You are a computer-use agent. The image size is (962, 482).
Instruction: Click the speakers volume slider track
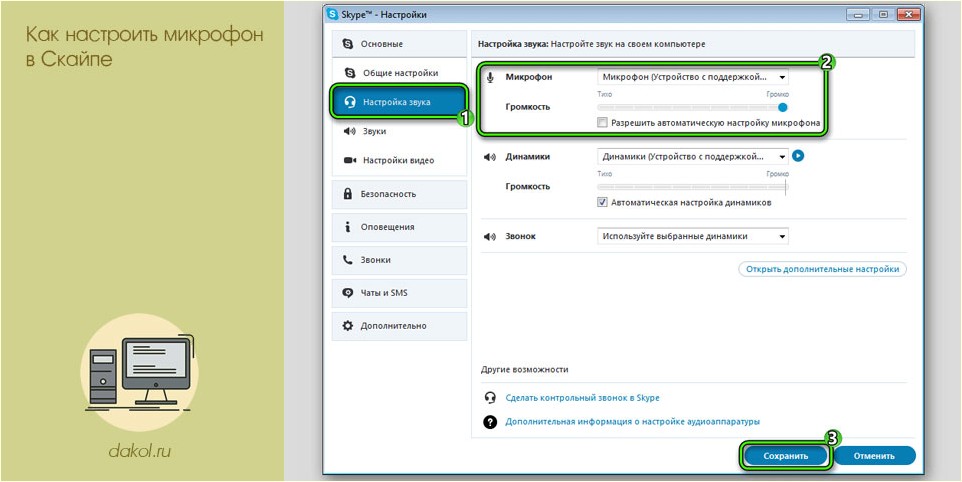(x=693, y=186)
